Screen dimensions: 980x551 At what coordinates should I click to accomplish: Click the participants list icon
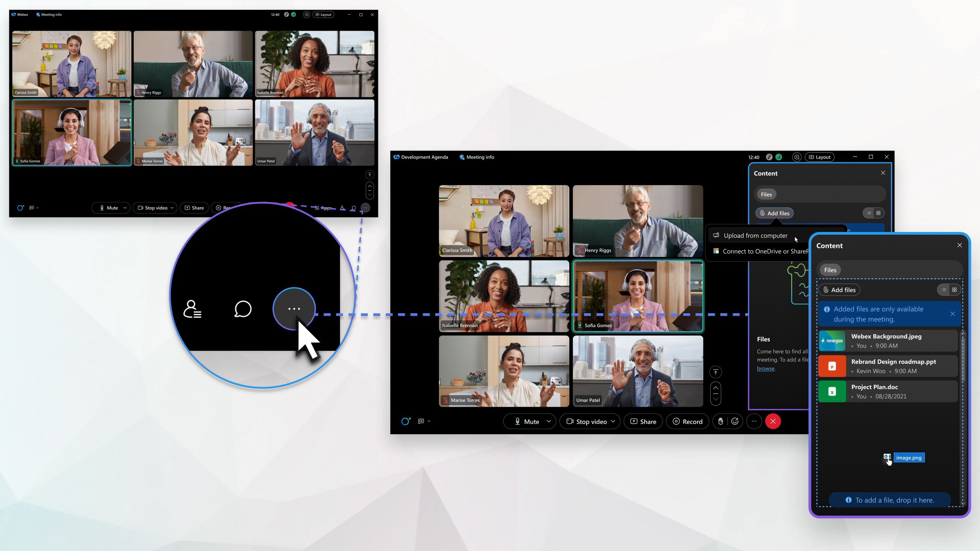click(x=192, y=309)
